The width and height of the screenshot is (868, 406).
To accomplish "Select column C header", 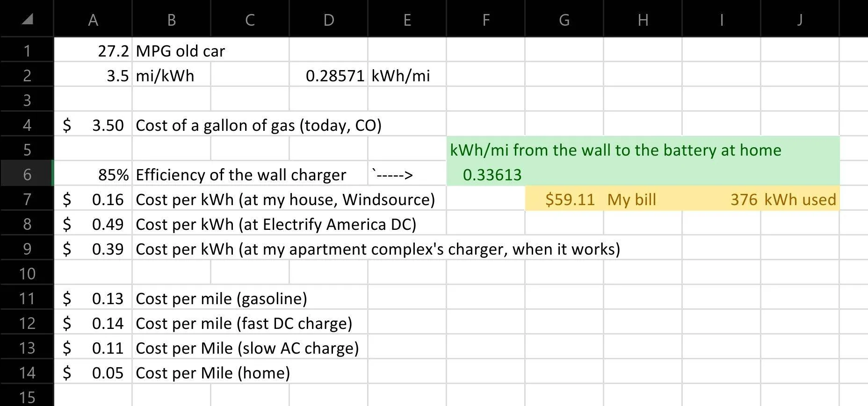I will (250, 19).
